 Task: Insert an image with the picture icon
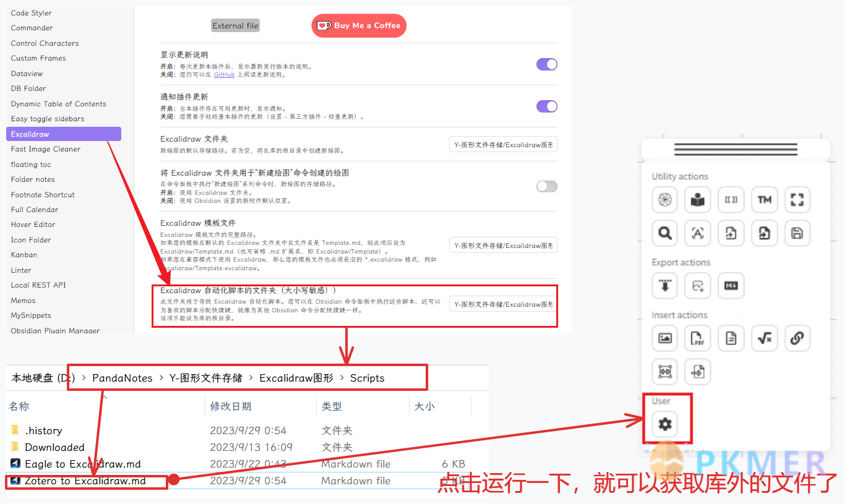665,338
